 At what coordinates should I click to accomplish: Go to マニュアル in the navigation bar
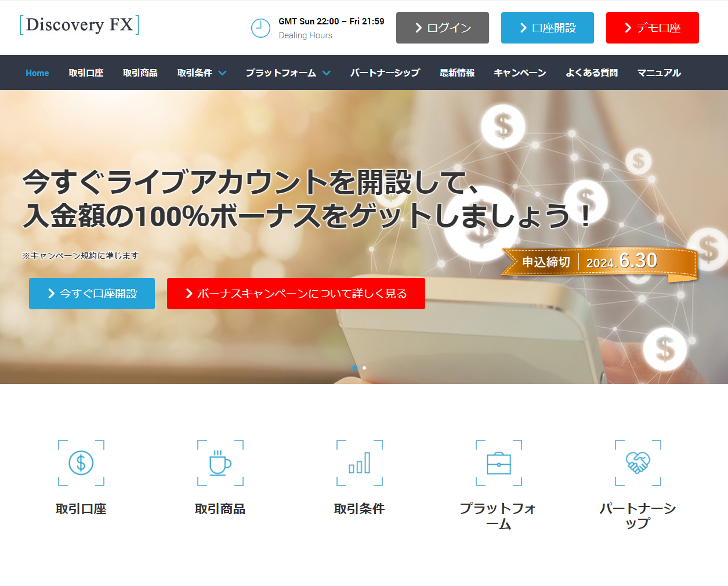click(659, 73)
